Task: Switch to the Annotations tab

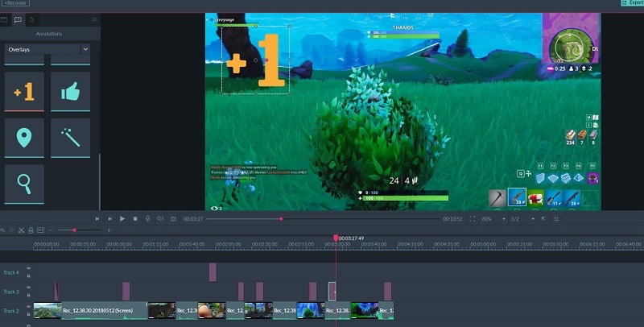Action: click(x=18, y=19)
